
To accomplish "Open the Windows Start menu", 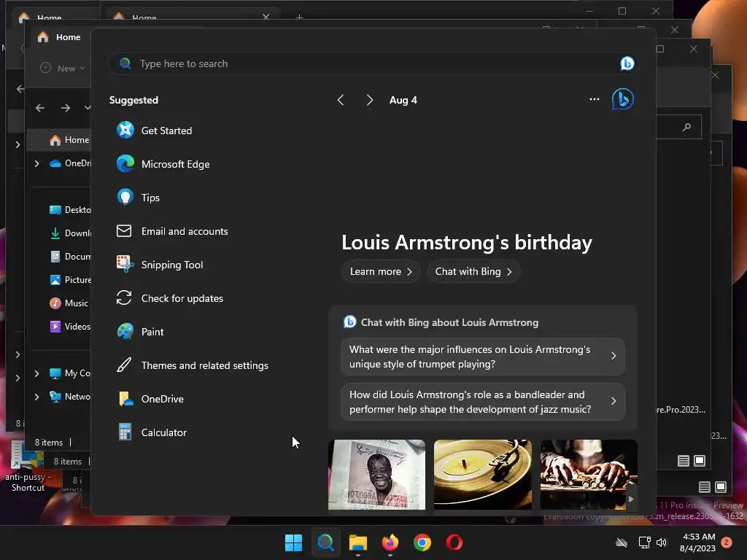I will click(x=293, y=542).
